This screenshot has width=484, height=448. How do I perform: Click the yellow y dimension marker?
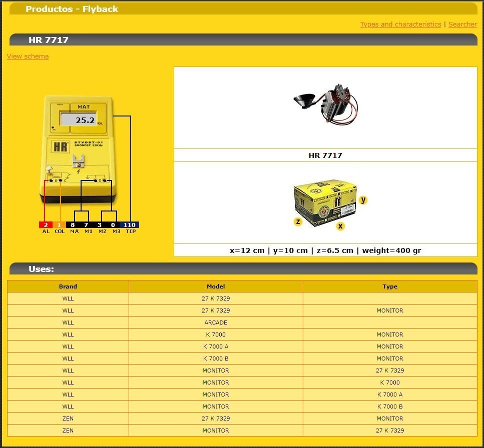[363, 200]
